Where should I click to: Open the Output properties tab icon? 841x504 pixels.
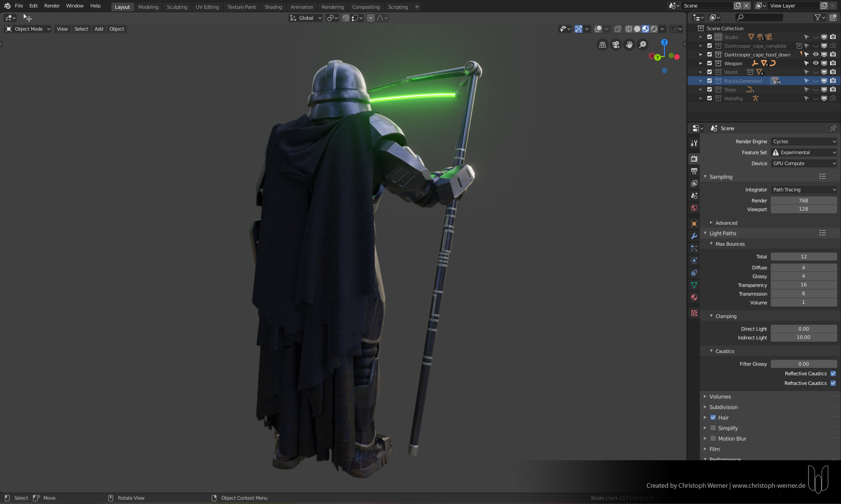(x=694, y=171)
